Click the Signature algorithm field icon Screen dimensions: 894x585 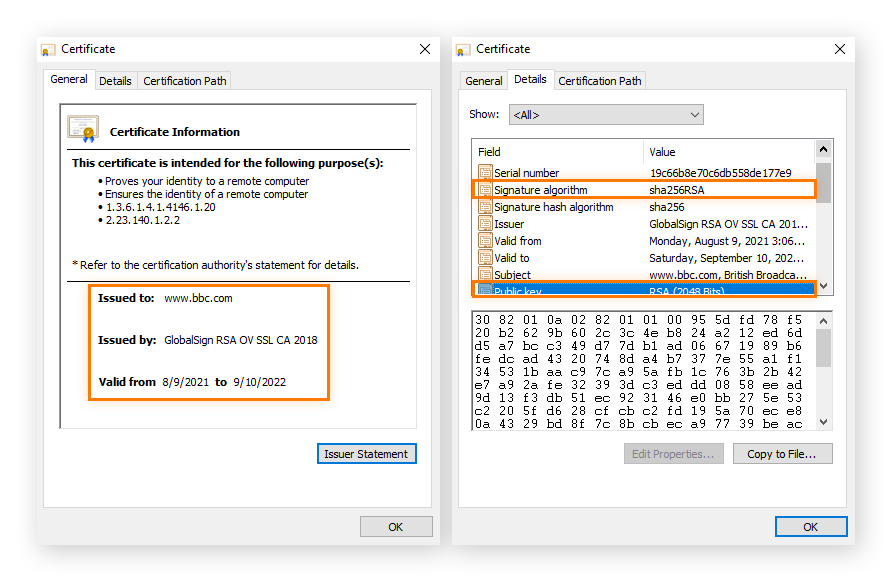(485, 189)
